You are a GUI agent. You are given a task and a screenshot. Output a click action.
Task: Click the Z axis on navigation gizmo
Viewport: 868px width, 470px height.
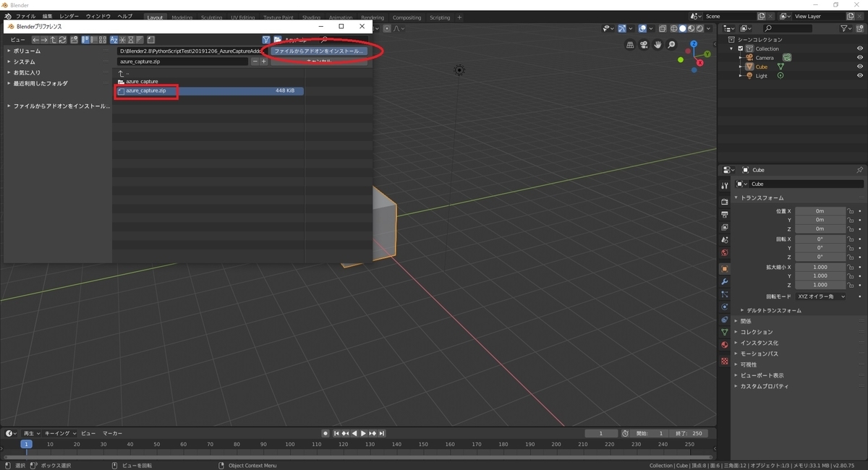tap(694, 44)
